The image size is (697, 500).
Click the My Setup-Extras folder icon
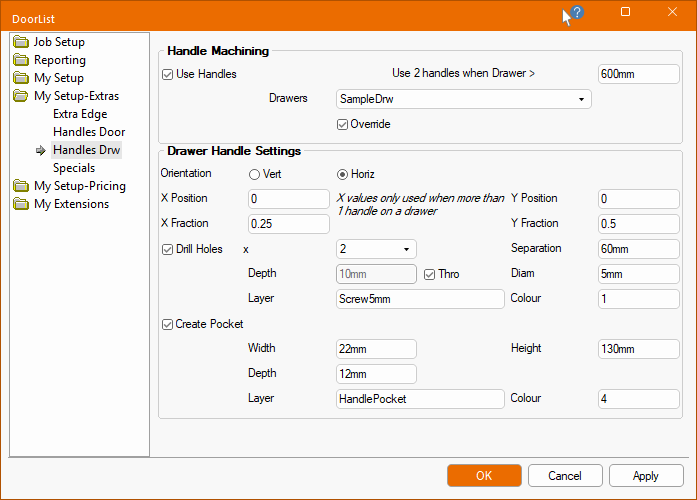pyautogui.click(x=21, y=96)
